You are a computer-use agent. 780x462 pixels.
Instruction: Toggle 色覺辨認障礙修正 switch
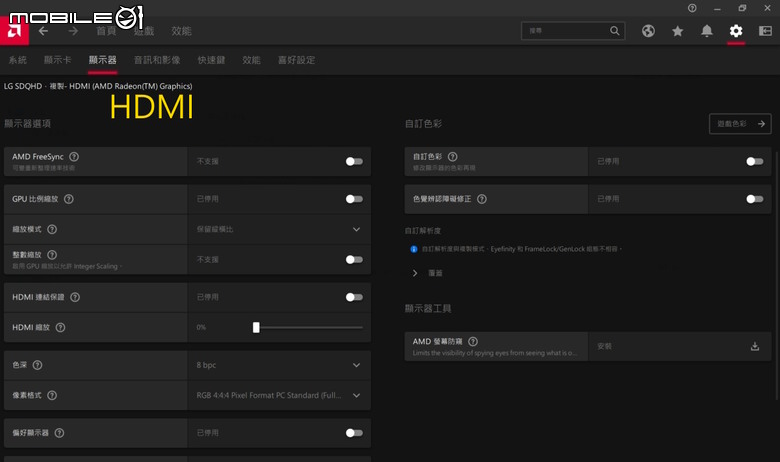point(755,199)
